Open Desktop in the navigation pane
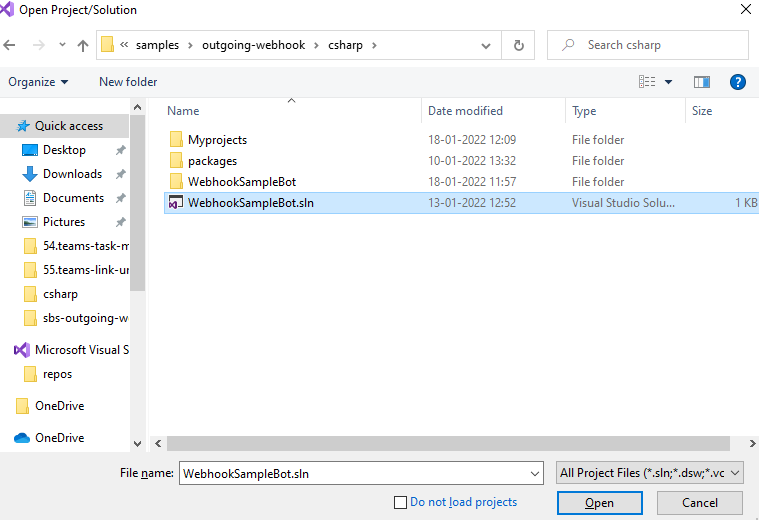Screen dimensions: 759x520 point(64,150)
